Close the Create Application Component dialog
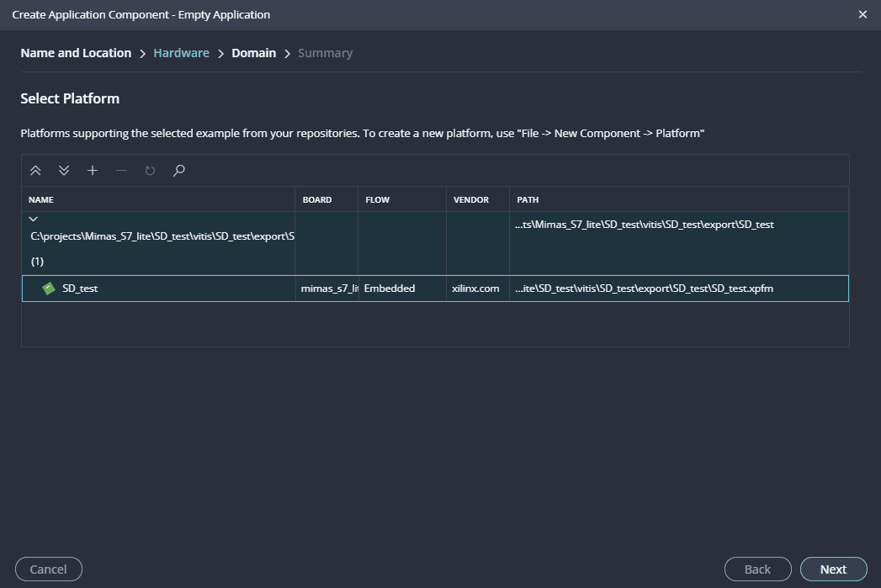Screen dimensions: 881x588 coord(862,15)
